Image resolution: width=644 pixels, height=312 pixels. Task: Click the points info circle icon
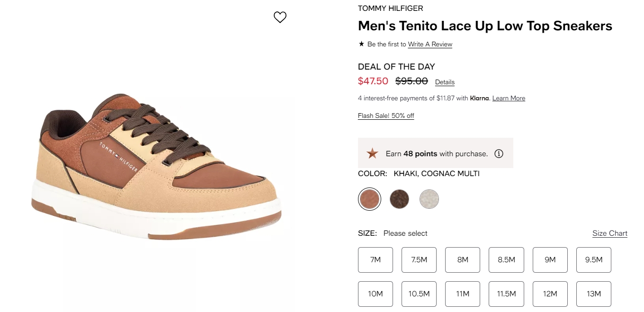coord(499,153)
